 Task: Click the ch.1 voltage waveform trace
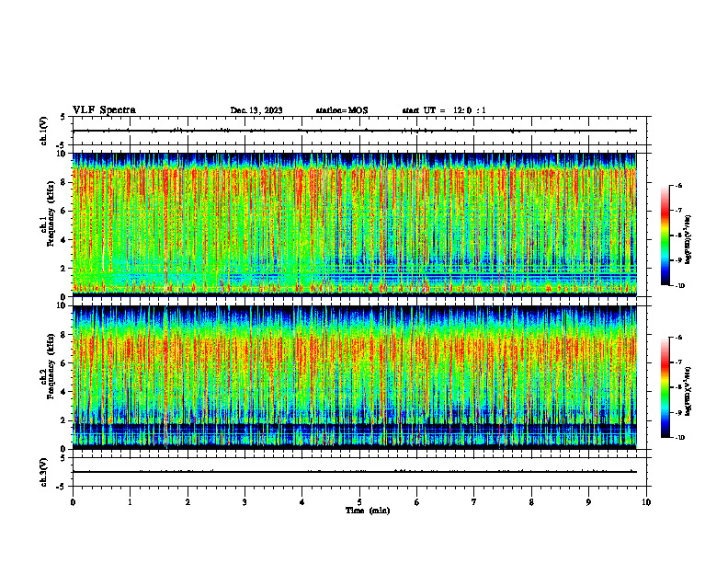click(x=355, y=131)
